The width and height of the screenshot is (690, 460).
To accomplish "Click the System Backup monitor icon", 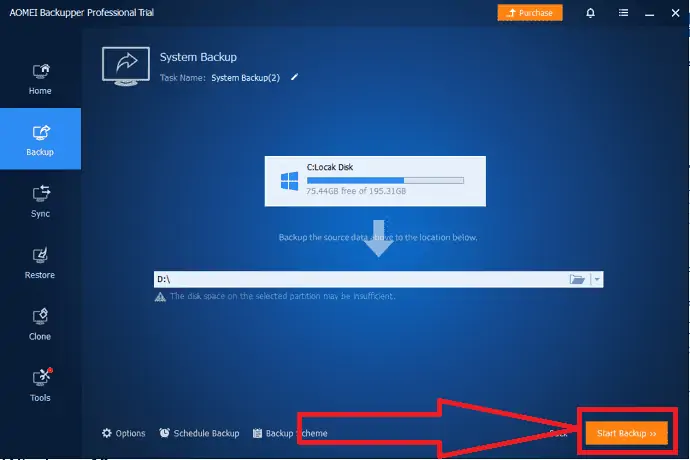I will point(126,66).
